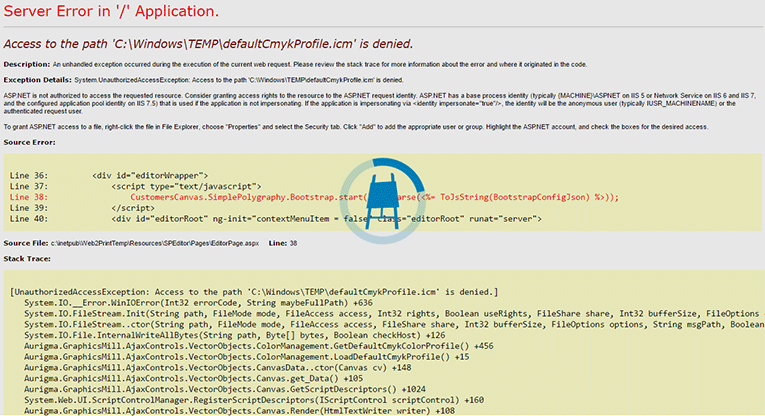The height and width of the screenshot is (416, 765).
Task: Click the 'Canvas.get_Data() +105' stack line
Action: [194, 378]
